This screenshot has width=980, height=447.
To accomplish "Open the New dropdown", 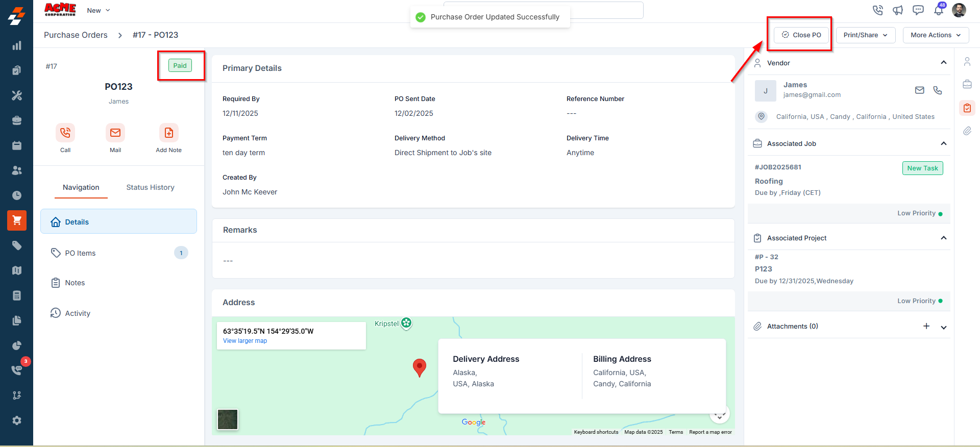I will click(99, 10).
